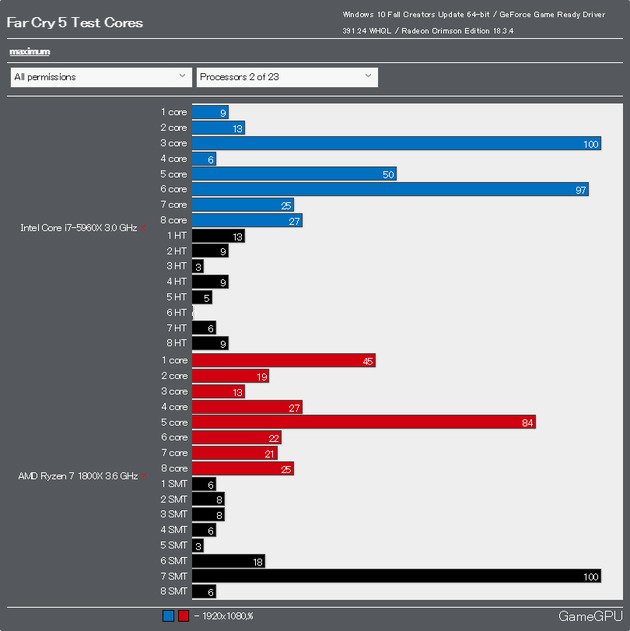The width and height of the screenshot is (630, 631).
Task: Click the 8 HT row label
Action: click(x=177, y=343)
